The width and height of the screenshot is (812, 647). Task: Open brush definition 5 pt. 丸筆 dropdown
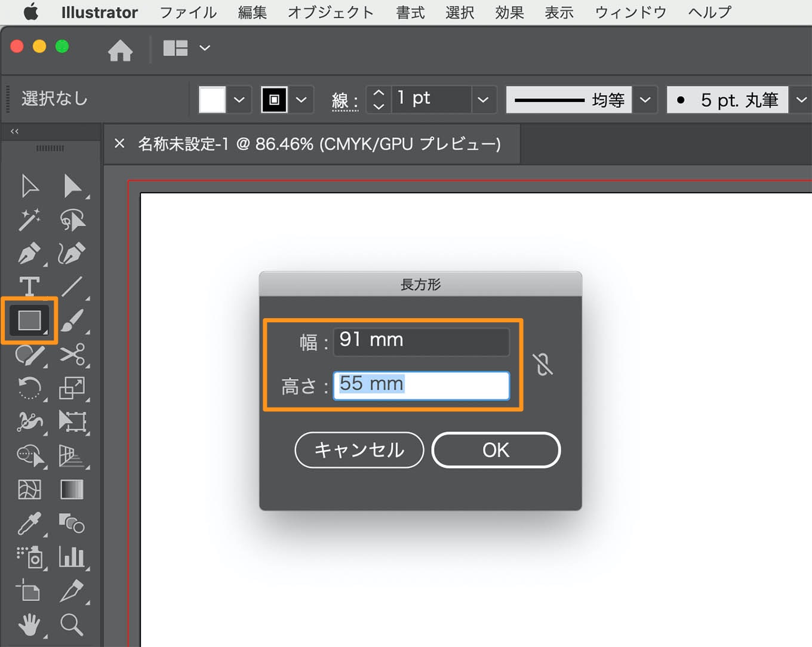click(802, 100)
